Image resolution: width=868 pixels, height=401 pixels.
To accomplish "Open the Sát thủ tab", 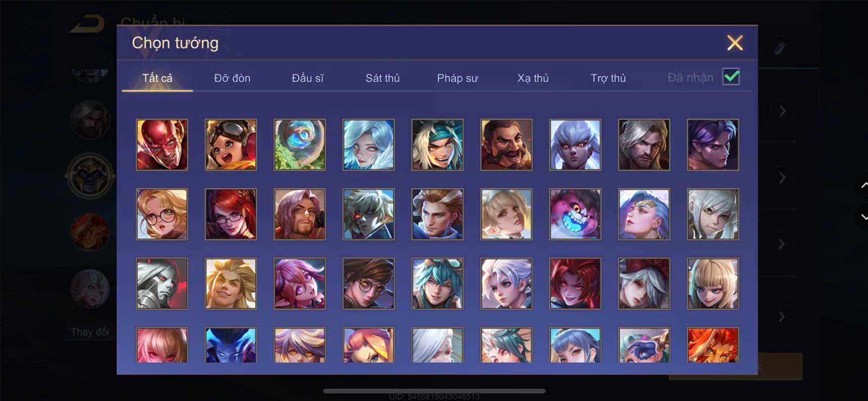I will click(x=382, y=78).
